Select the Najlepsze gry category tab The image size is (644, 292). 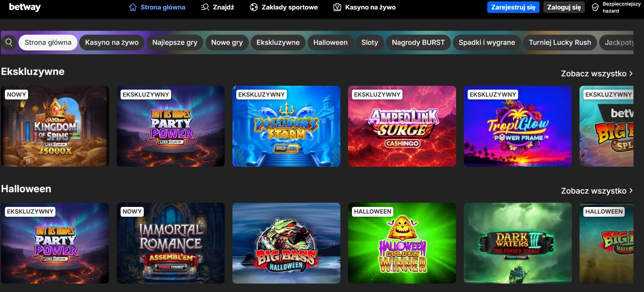[175, 42]
